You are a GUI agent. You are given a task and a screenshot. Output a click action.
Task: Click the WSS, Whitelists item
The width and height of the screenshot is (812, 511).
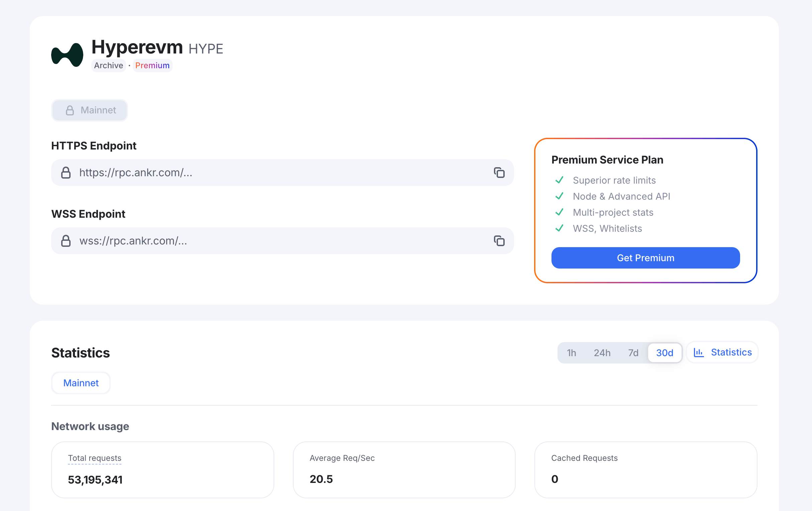tap(607, 229)
